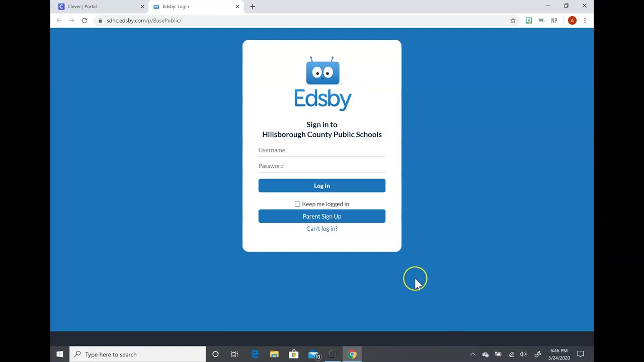Screen dimensions: 644x362
Task: Click the Parent Sign Up button
Action: click(x=322, y=216)
